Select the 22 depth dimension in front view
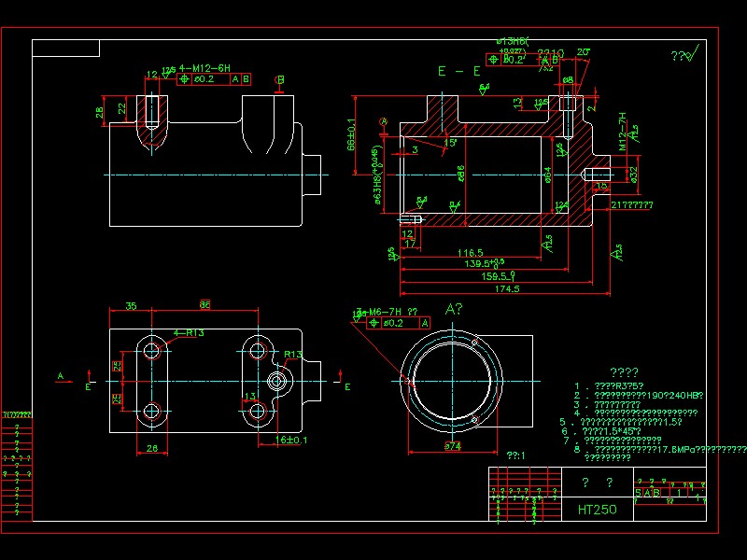 [122, 109]
